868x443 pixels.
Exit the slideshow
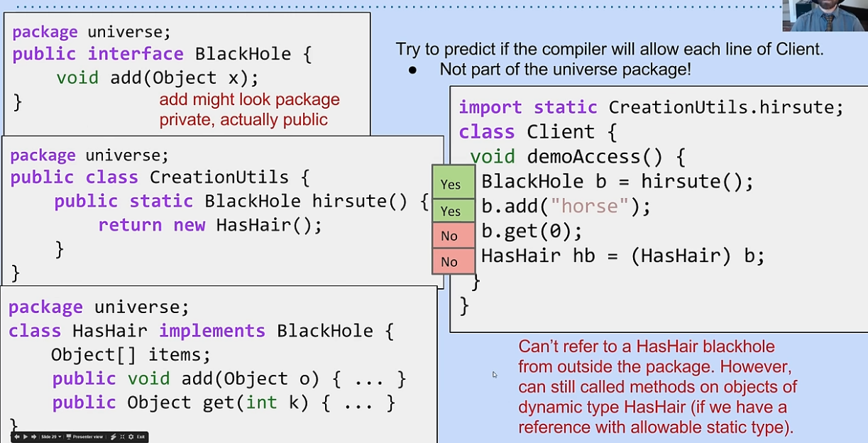click(x=141, y=437)
